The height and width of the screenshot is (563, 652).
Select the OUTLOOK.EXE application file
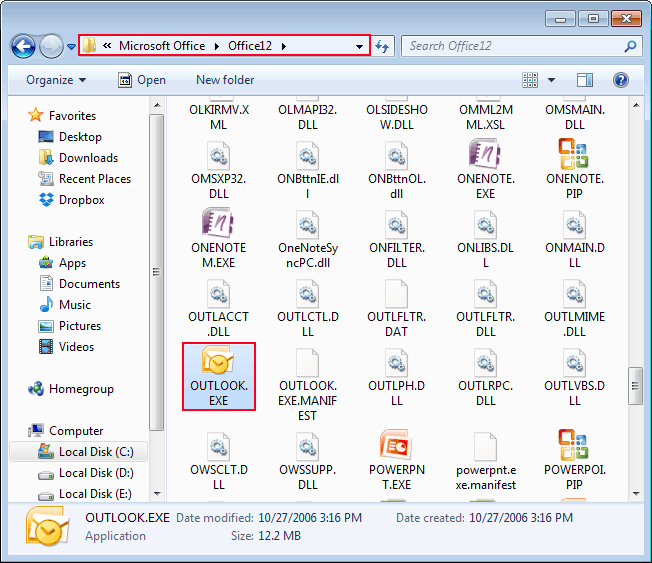(219, 377)
